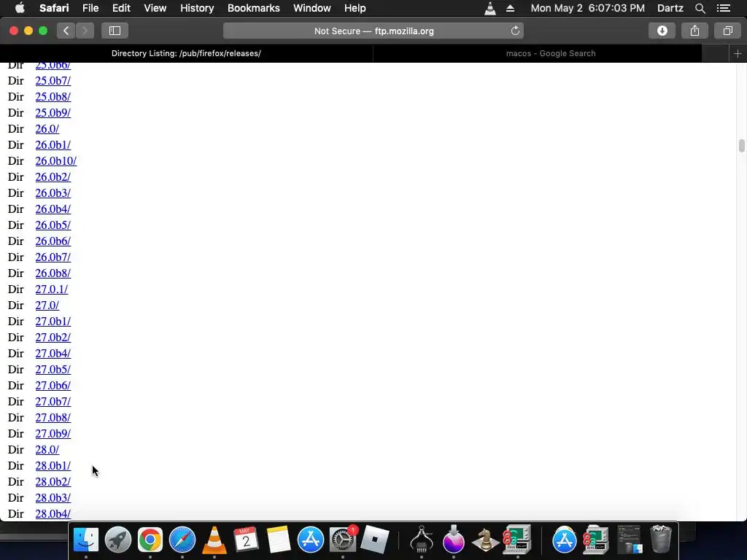Click the Dartz user name in menu bar
The image size is (747, 560).
pos(670,8)
